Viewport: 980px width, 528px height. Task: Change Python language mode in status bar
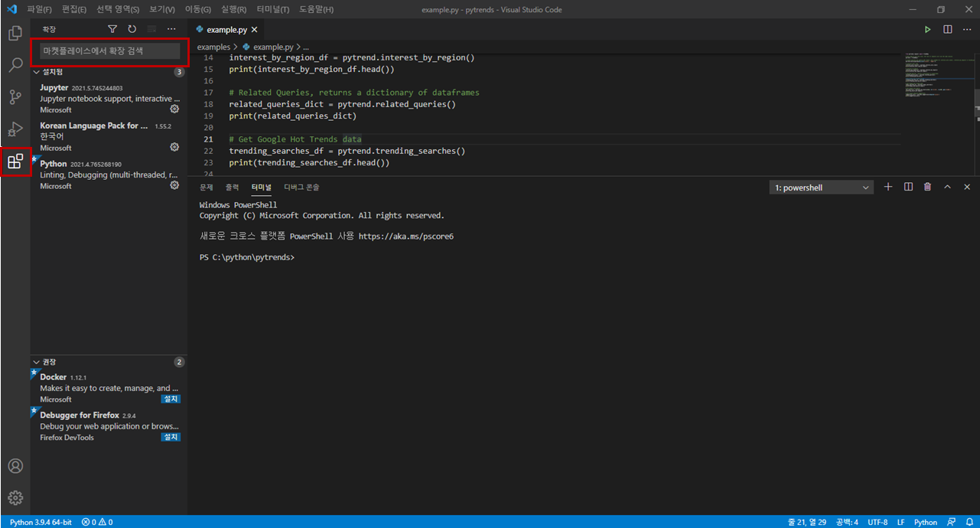click(925, 522)
